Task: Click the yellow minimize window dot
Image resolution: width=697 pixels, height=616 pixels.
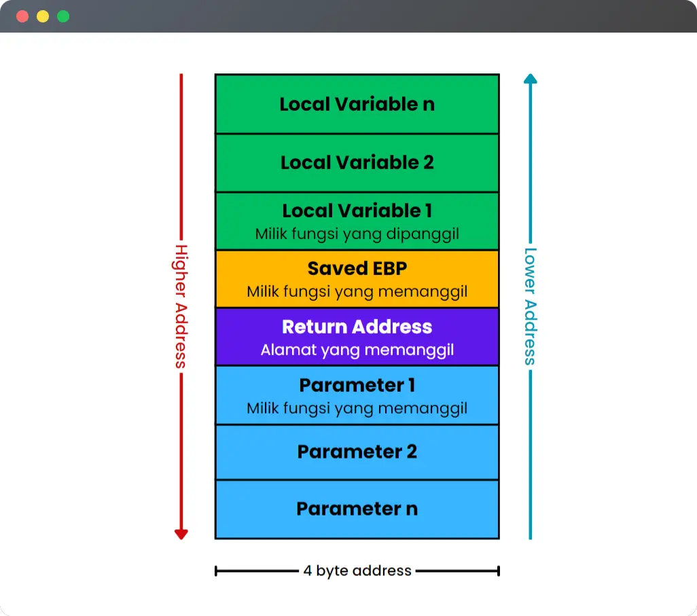Action: click(43, 16)
